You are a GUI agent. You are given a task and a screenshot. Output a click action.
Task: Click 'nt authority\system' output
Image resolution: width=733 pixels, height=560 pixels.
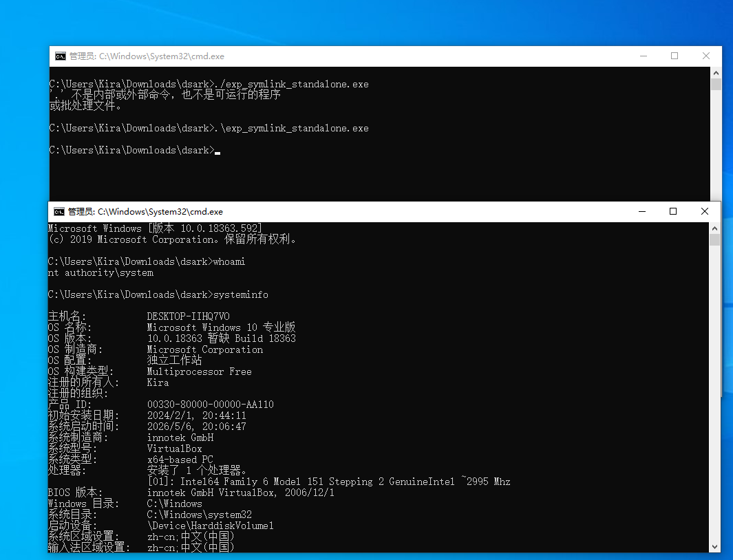(100, 272)
